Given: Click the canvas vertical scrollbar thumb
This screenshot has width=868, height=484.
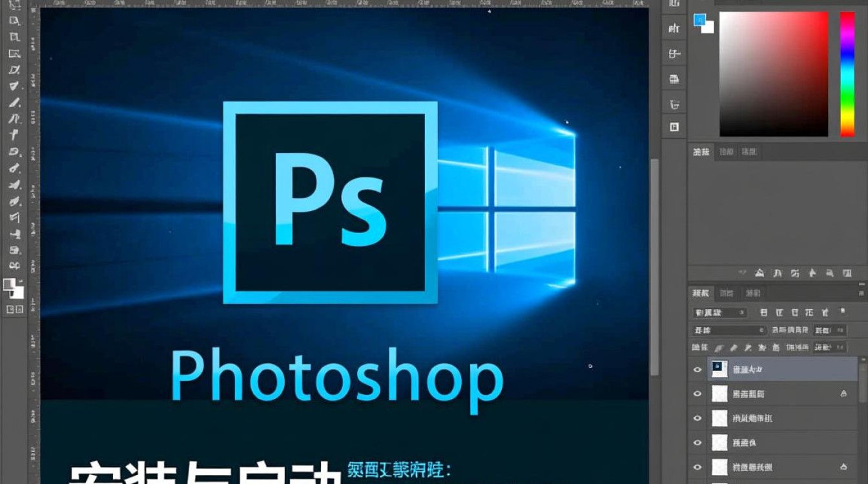Looking at the screenshot, I should pyautogui.click(x=654, y=266).
